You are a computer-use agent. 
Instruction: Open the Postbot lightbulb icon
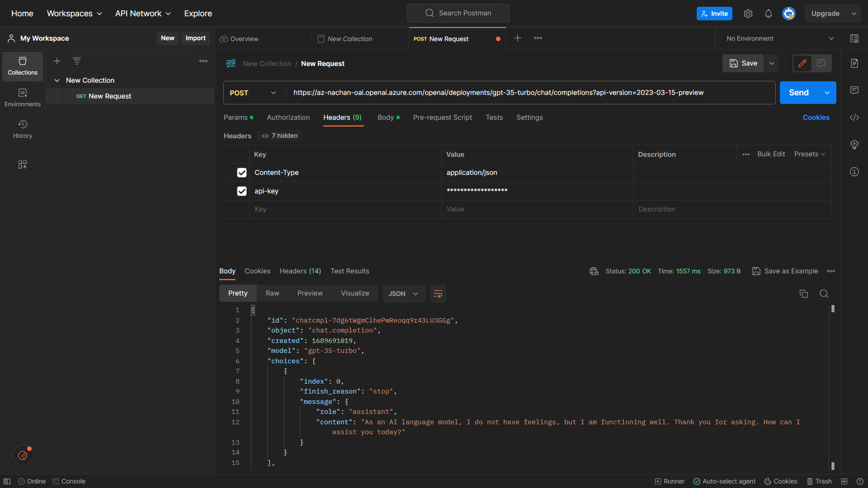pos(854,145)
